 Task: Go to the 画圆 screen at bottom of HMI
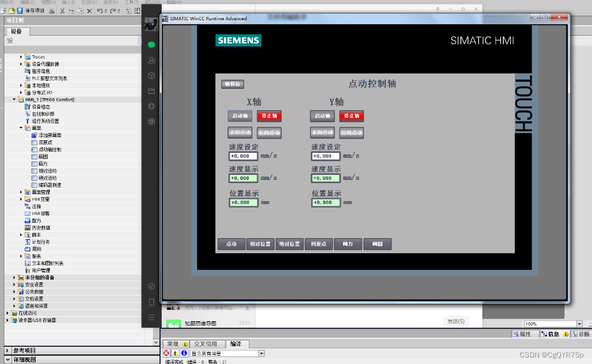point(377,244)
